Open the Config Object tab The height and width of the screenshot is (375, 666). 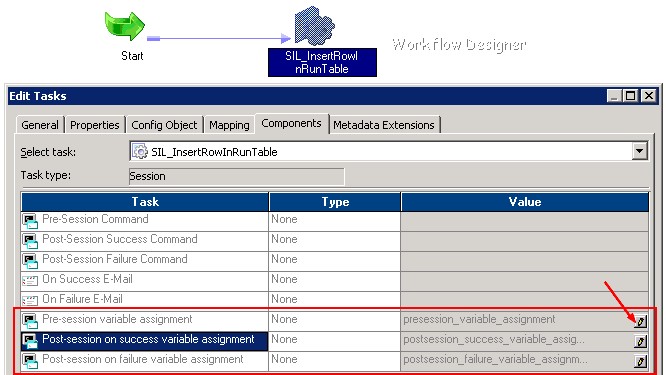click(x=164, y=125)
